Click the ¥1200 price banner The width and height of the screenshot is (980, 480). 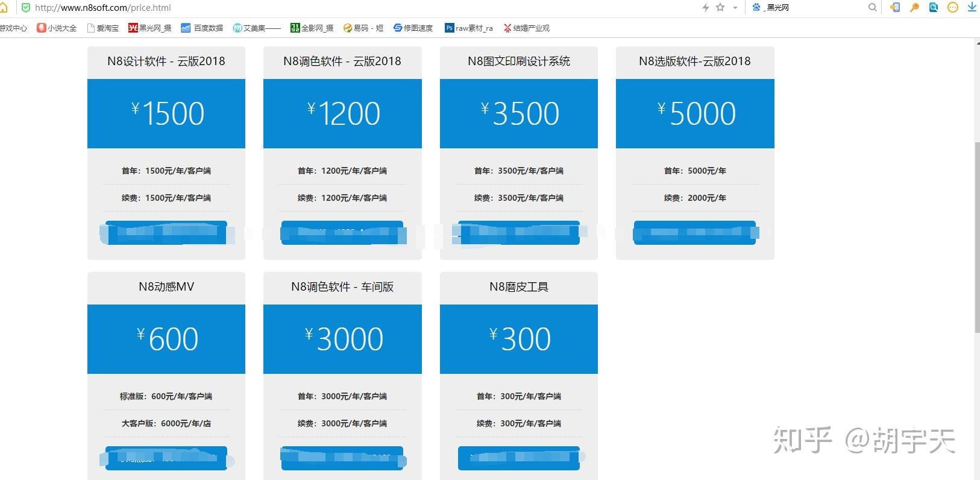pyautogui.click(x=342, y=113)
